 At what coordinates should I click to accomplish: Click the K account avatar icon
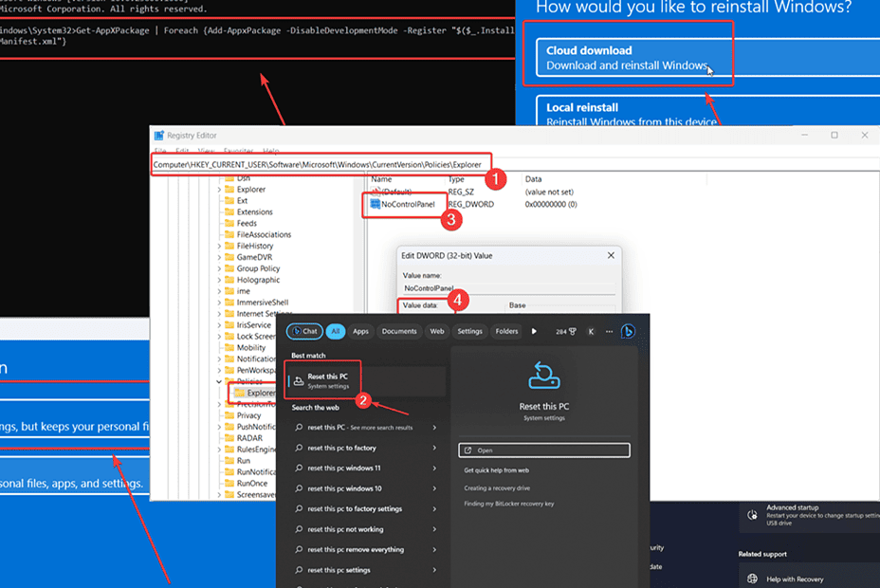[590, 330]
